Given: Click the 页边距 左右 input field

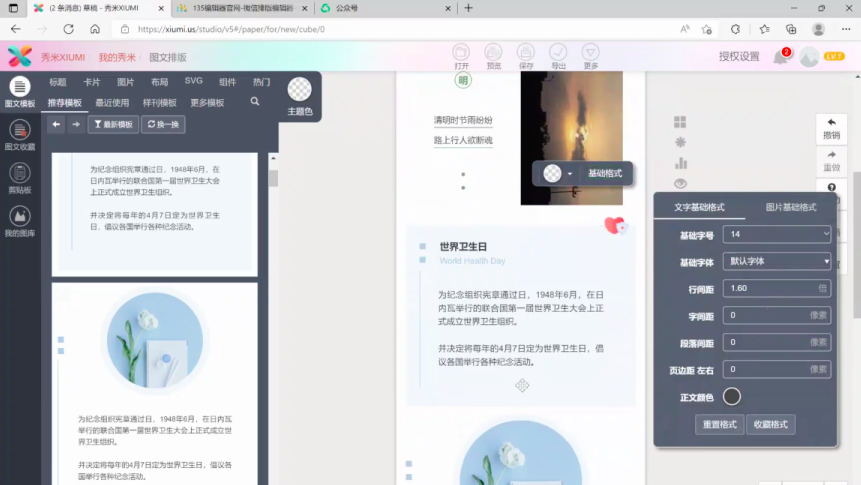Looking at the screenshot, I should point(776,369).
